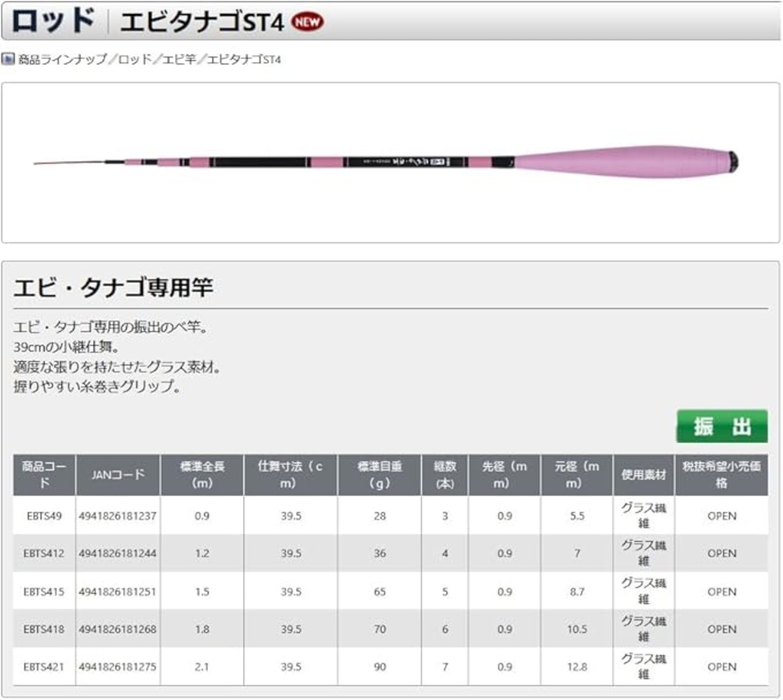The height and width of the screenshot is (700, 783).
Task: Click the weight value 65
Action: click(380, 592)
